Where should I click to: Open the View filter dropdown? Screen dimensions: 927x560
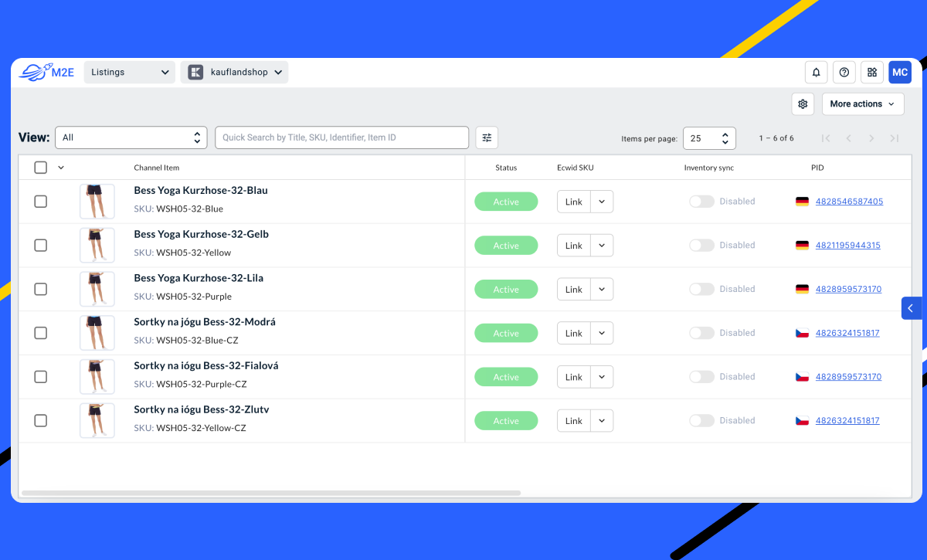pyautogui.click(x=131, y=137)
